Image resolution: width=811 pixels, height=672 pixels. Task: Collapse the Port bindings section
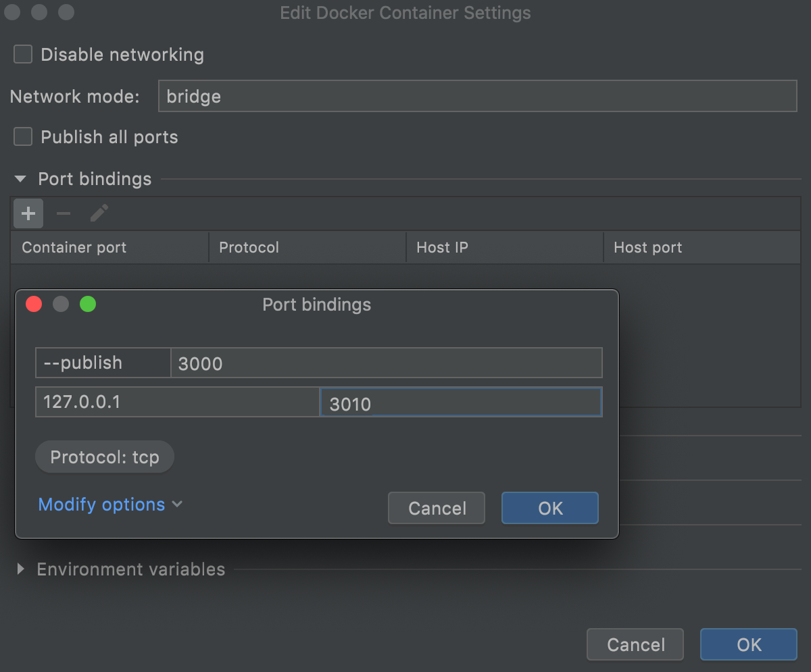(20, 179)
